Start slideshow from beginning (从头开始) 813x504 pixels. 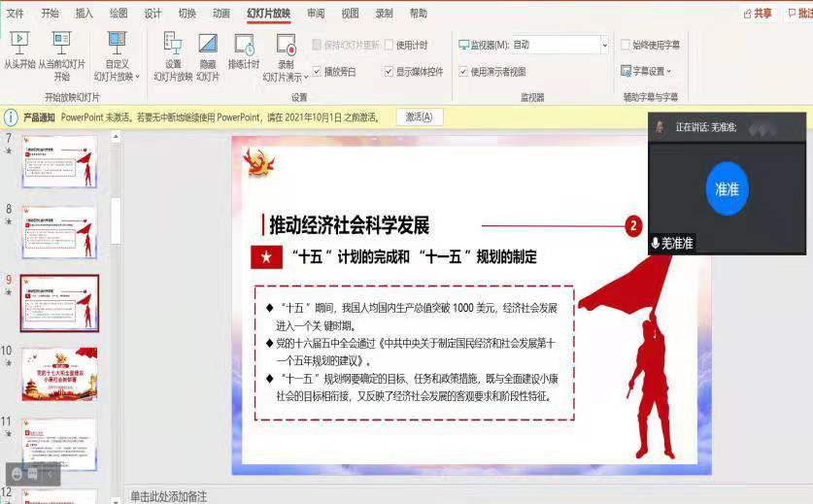(18, 43)
